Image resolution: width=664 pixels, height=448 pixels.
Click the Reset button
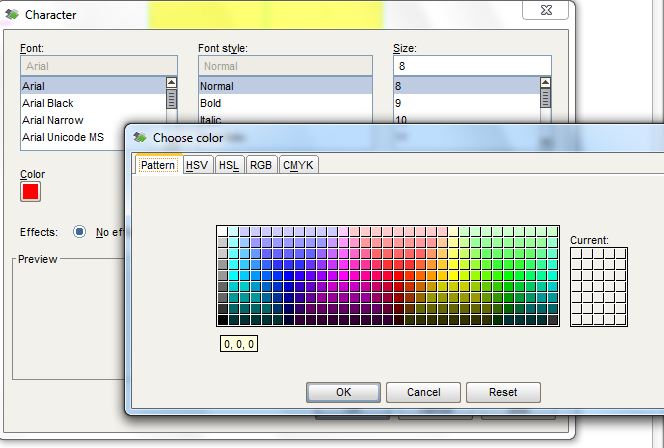pyautogui.click(x=503, y=392)
